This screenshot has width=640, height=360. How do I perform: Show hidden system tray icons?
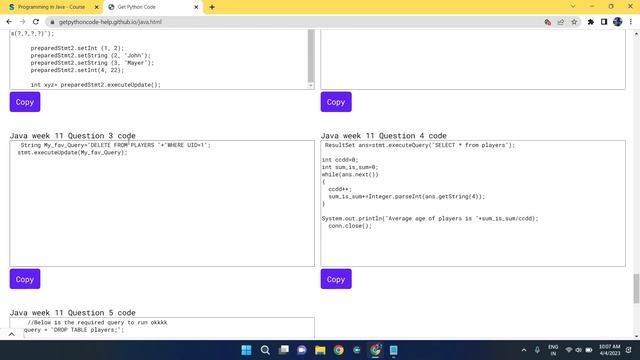[x=524, y=350]
